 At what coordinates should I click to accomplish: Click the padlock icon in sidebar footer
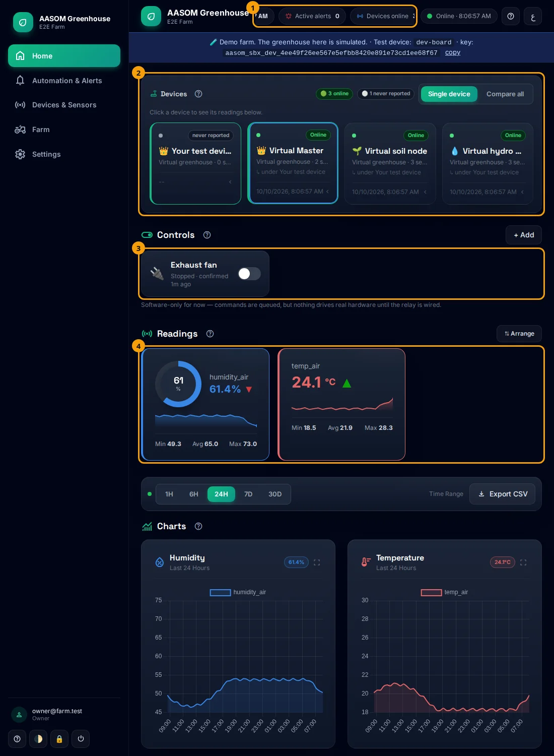59,739
